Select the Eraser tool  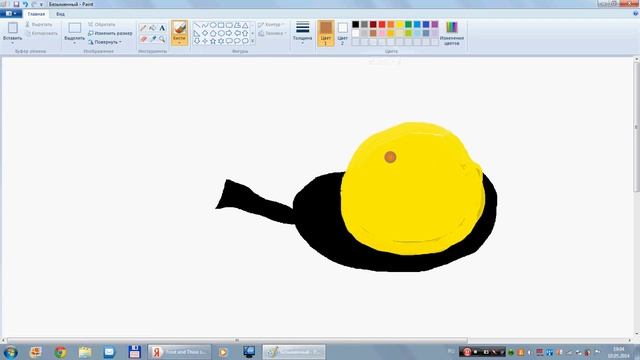click(x=143, y=39)
